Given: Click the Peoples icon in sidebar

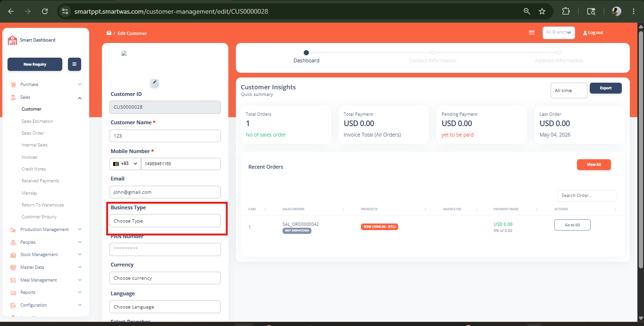Looking at the screenshot, I should click(13, 242).
